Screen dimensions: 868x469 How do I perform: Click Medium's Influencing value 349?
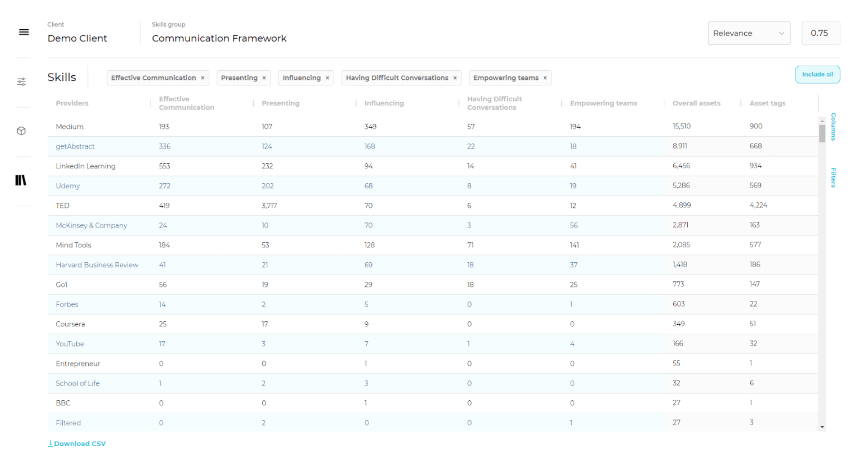point(370,126)
